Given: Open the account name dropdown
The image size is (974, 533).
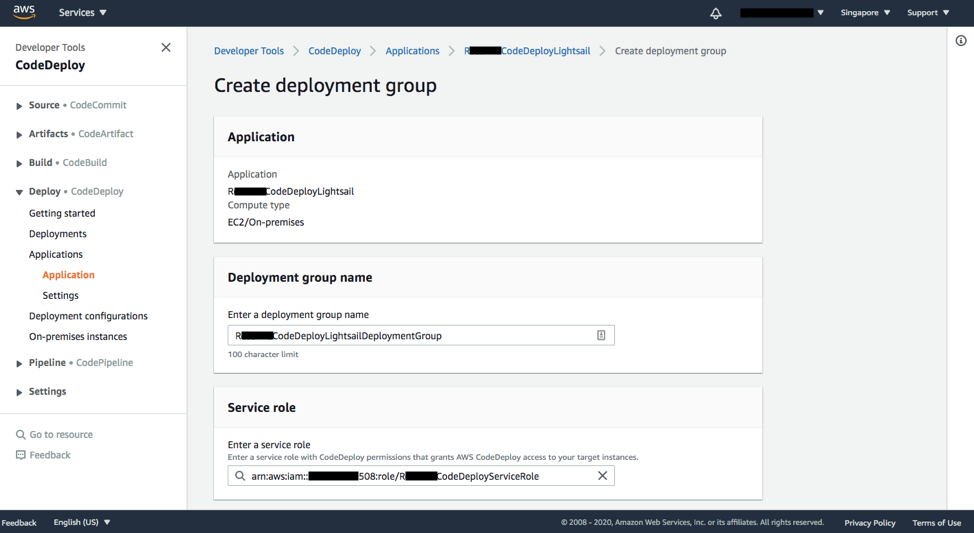Looking at the screenshot, I should click(x=781, y=12).
